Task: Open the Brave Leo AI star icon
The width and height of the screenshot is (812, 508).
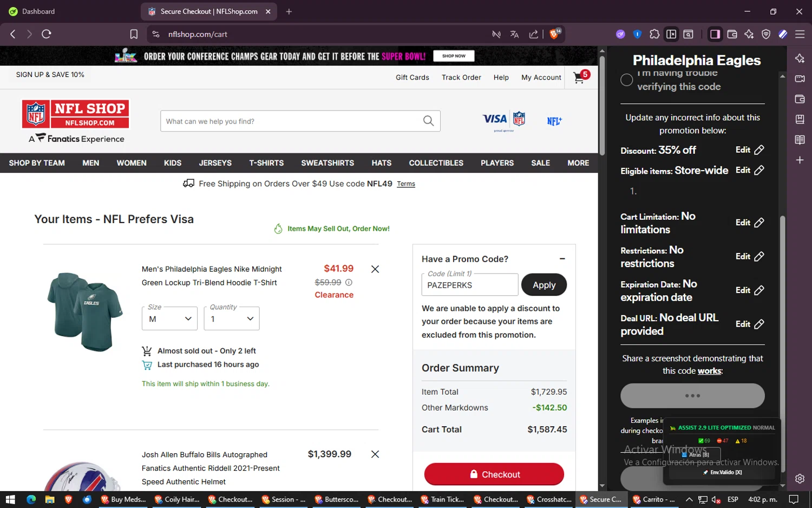Action: point(749,34)
